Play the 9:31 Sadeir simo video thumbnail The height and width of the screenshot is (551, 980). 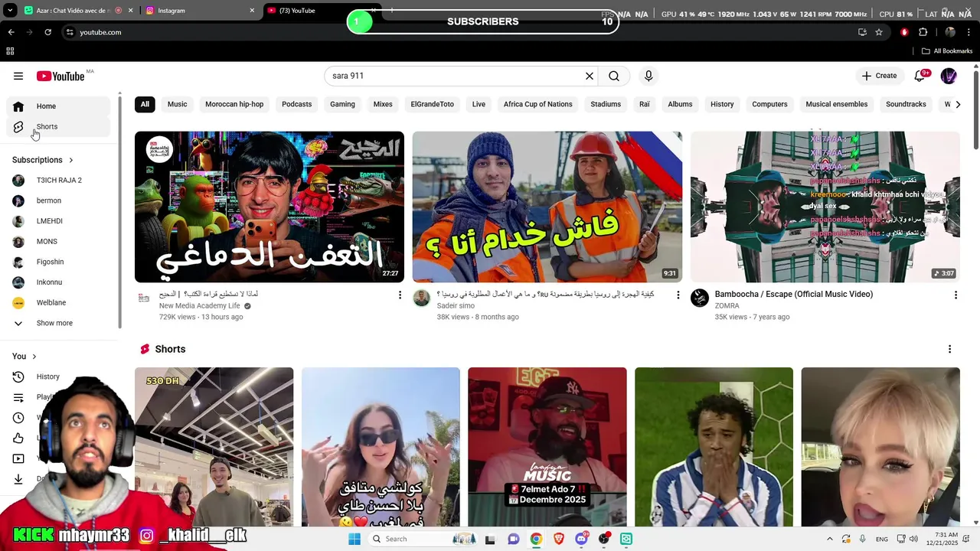(547, 207)
